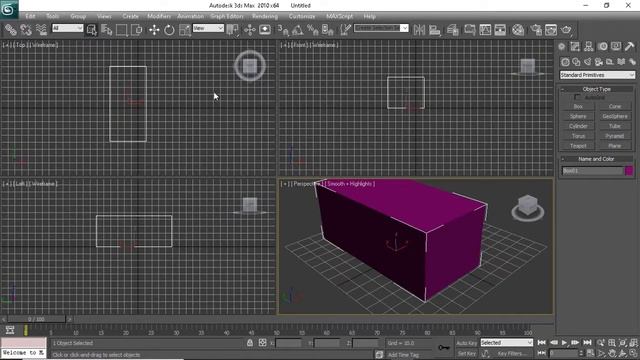The image size is (640, 360).
Task: Click the Use Pivot Point Center icon
Action: click(232, 29)
